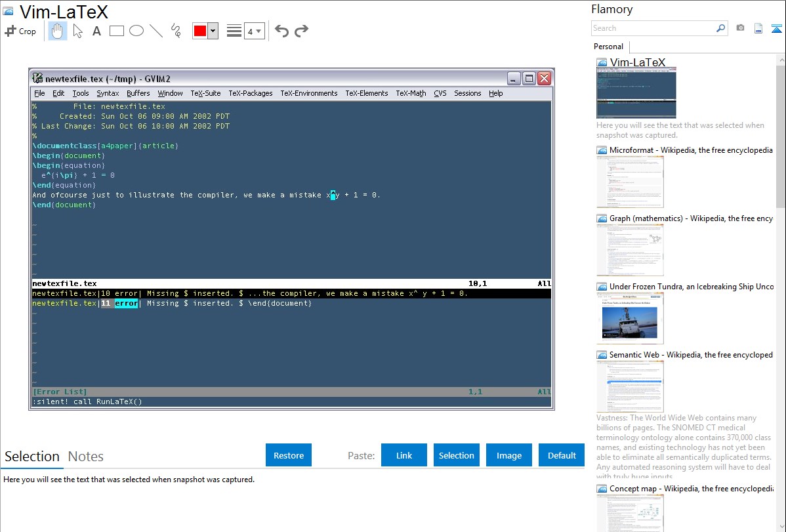Click the small icon before Vim-LaTeX in the Personal list
786x532 pixels.
coord(602,63)
